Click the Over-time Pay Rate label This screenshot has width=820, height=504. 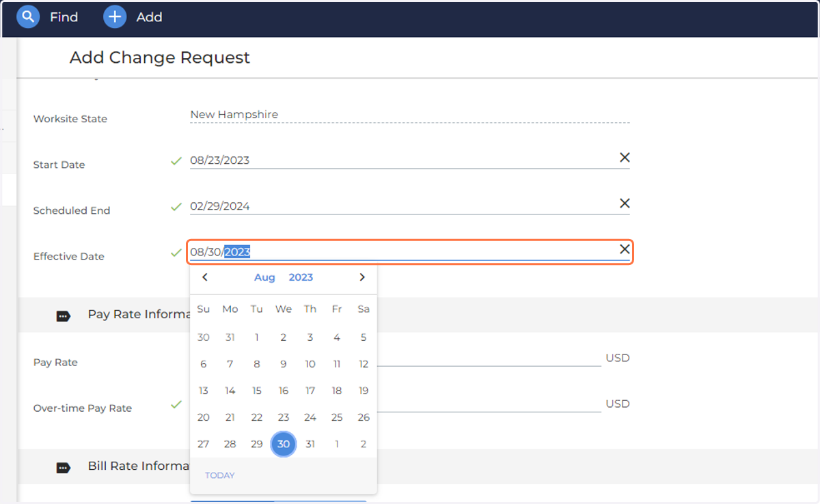pos(83,408)
